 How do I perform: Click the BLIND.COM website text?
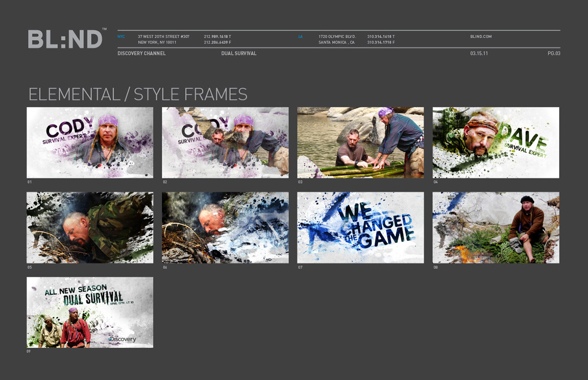481,37
